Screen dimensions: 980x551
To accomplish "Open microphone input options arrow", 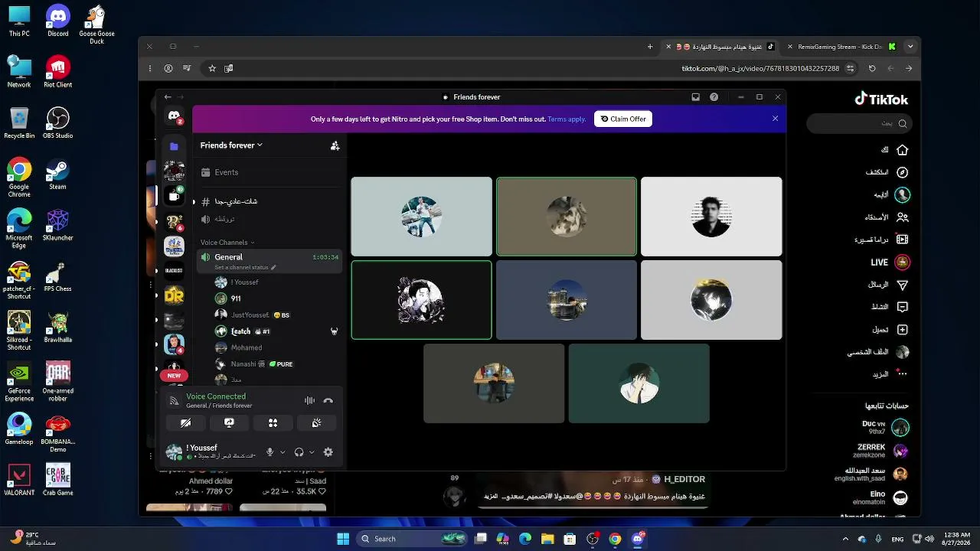I will [x=283, y=452].
